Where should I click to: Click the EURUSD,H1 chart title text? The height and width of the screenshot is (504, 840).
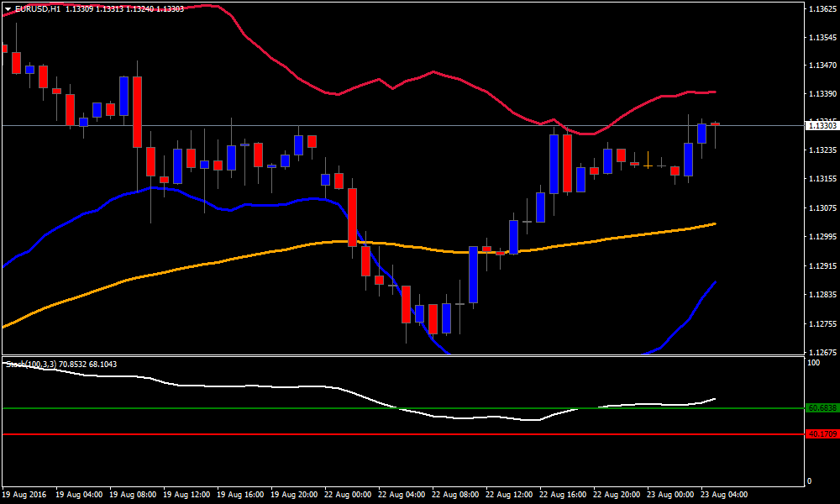click(x=38, y=9)
